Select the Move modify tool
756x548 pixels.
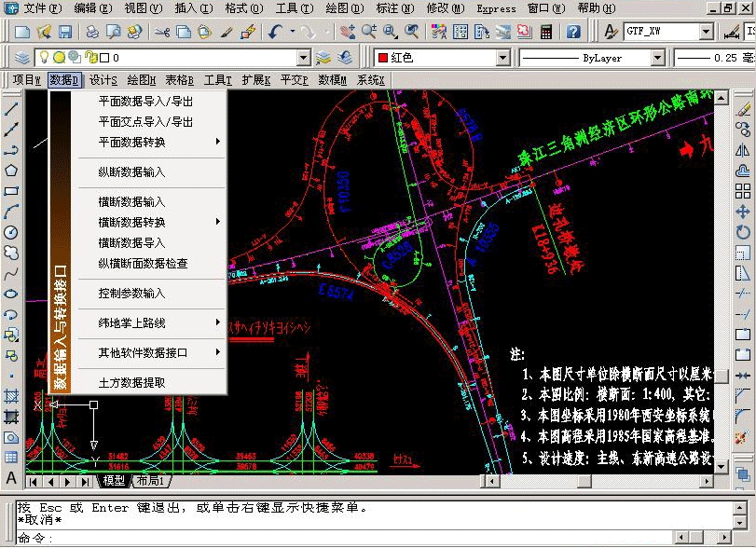click(743, 212)
